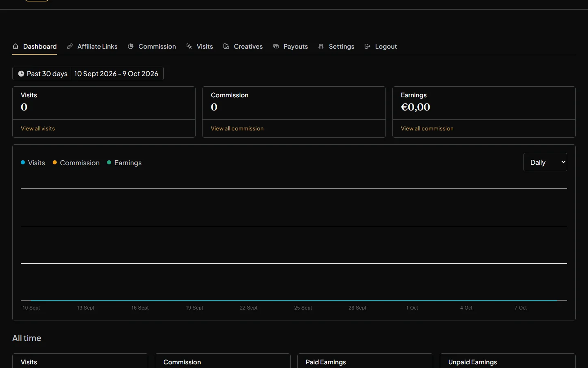Click the €0,00 earnings value

point(416,107)
